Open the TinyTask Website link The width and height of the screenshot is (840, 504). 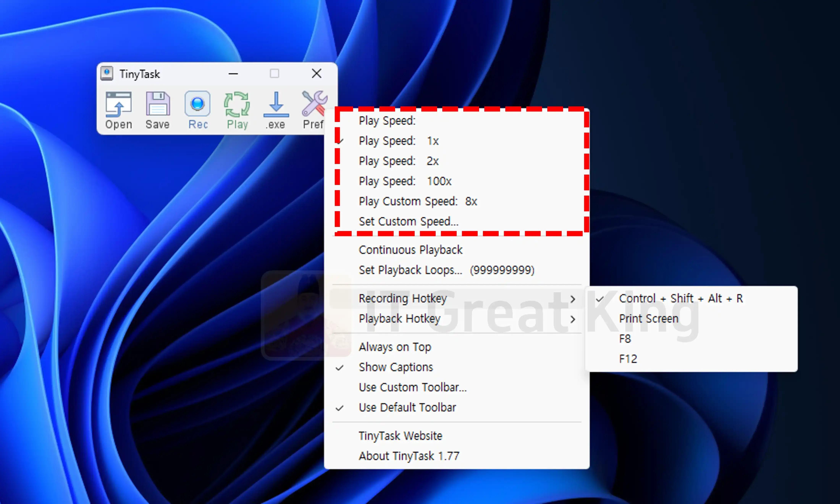click(x=400, y=436)
